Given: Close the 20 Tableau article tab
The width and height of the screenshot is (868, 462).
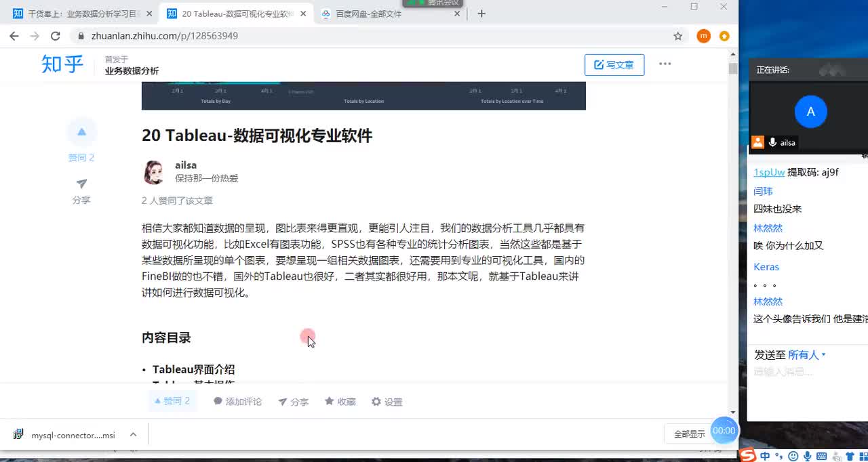Looking at the screenshot, I should (302, 14).
